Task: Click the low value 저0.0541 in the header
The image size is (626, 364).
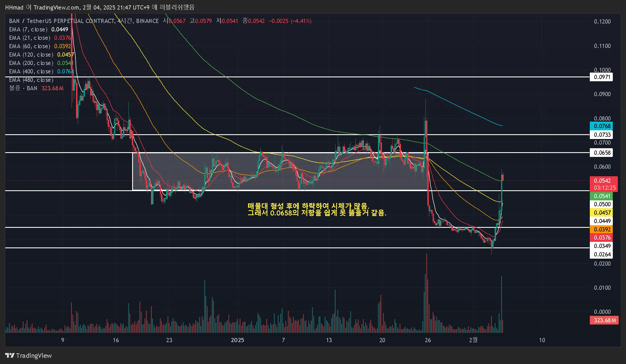Action: pos(227,21)
